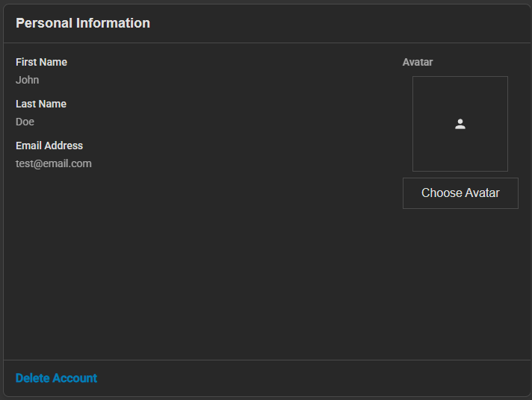Click the Email Address label
This screenshot has height=400, width=532.
49,146
